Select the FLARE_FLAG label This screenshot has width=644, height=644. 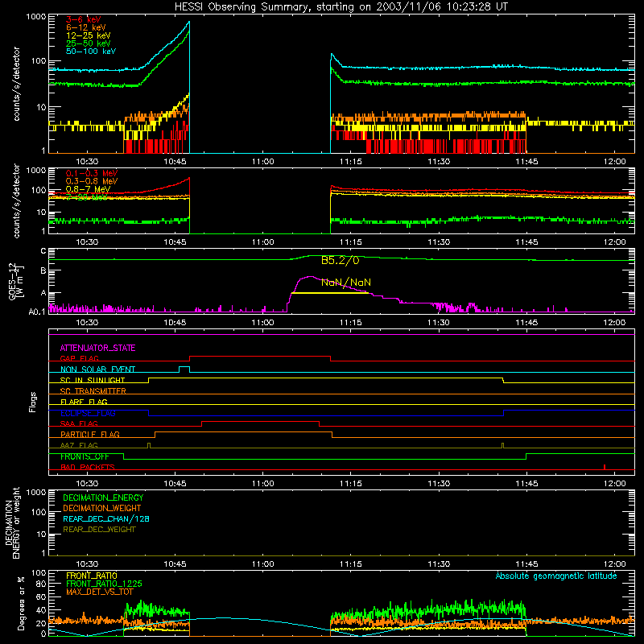(x=84, y=402)
